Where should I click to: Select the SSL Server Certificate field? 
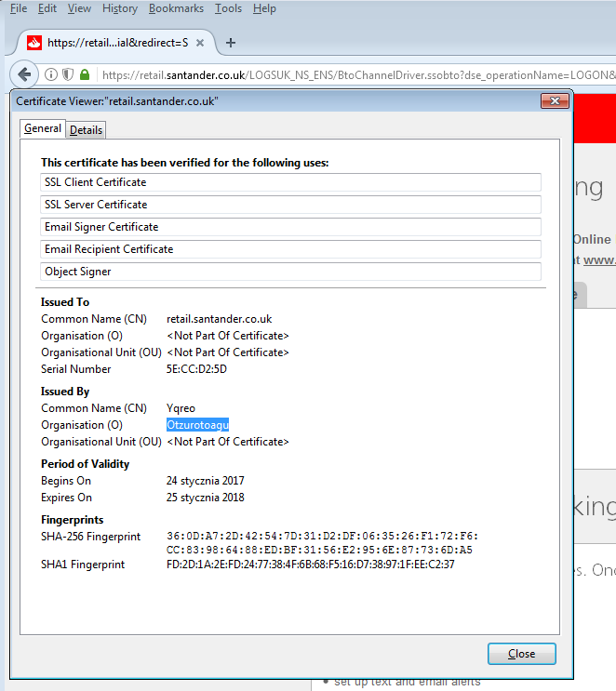click(290, 205)
